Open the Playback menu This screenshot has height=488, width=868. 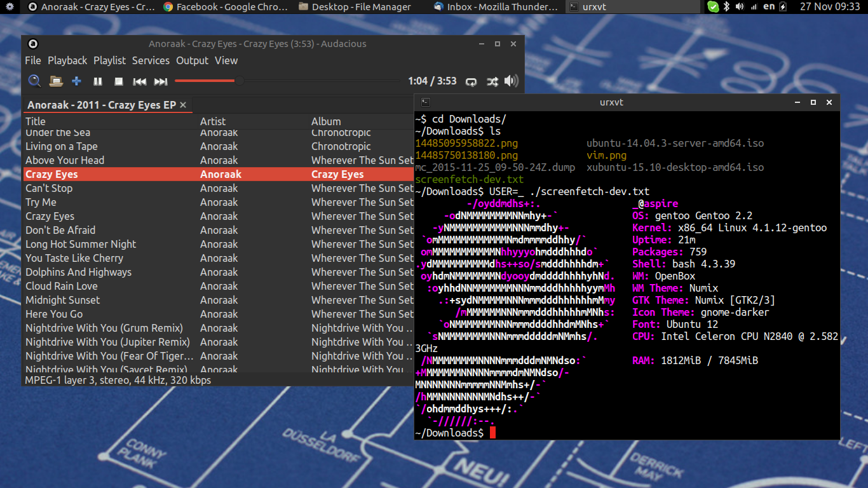click(67, 60)
